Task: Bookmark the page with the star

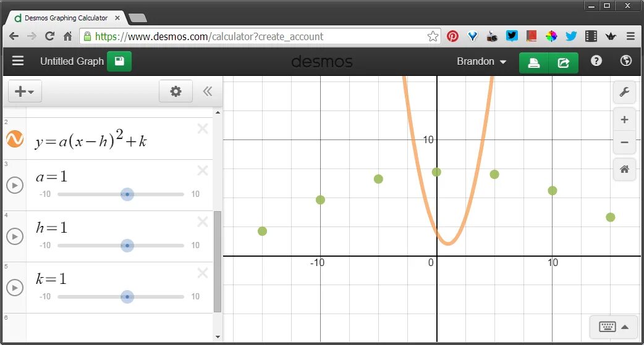Action: pyautogui.click(x=433, y=36)
